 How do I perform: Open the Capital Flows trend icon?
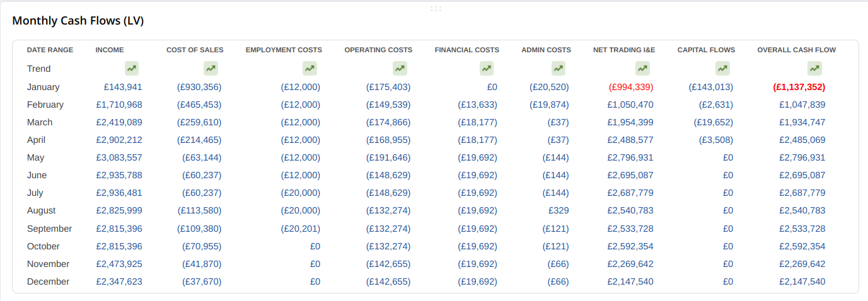(722, 68)
